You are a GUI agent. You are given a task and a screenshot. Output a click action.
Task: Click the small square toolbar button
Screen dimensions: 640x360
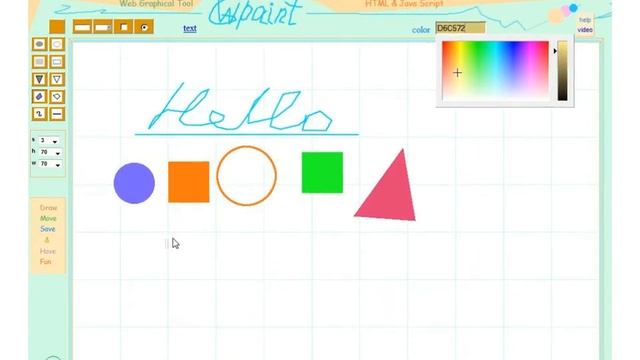[124, 27]
